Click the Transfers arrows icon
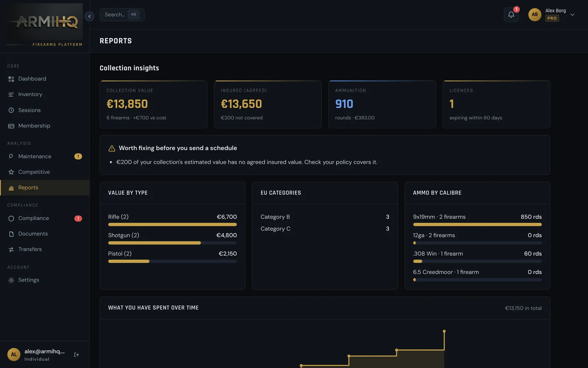This screenshot has height=368, width=588. [11, 249]
